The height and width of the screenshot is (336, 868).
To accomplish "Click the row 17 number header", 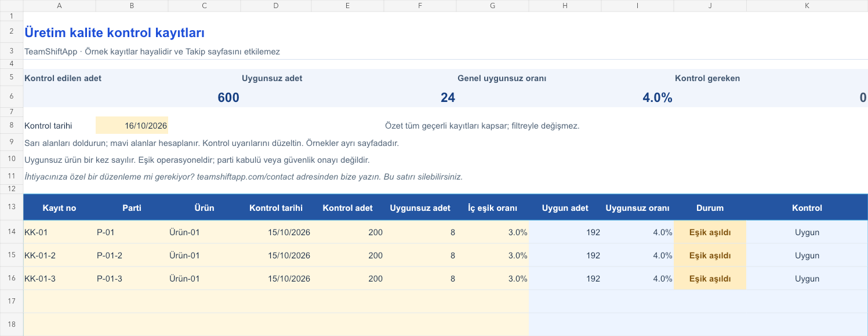I will 12,301.
